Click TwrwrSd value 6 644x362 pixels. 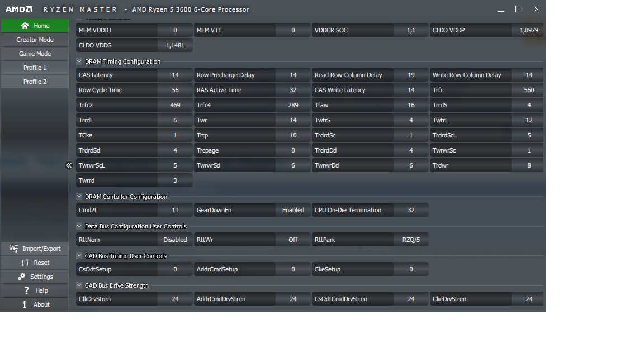coord(293,165)
